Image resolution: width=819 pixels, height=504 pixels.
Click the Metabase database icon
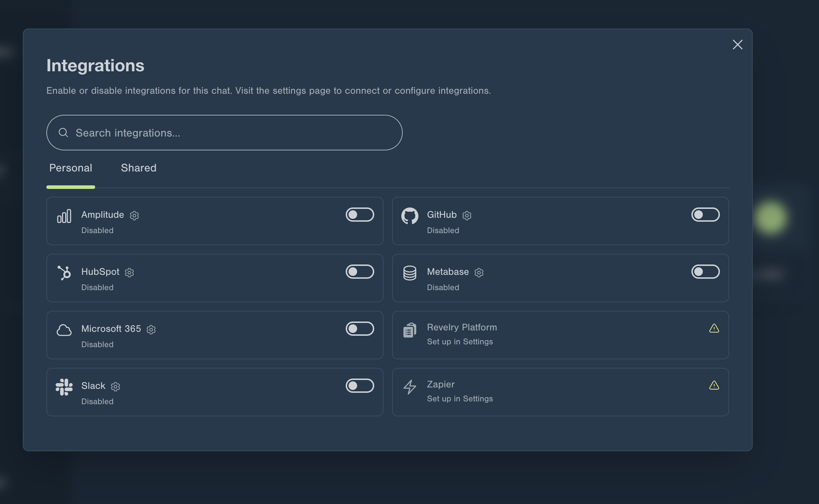pyautogui.click(x=410, y=273)
